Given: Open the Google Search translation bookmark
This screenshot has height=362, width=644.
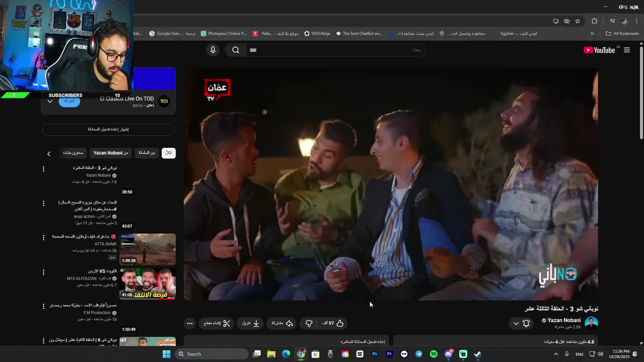Looking at the screenshot, I should pyautogui.click(x=172, y=34).
